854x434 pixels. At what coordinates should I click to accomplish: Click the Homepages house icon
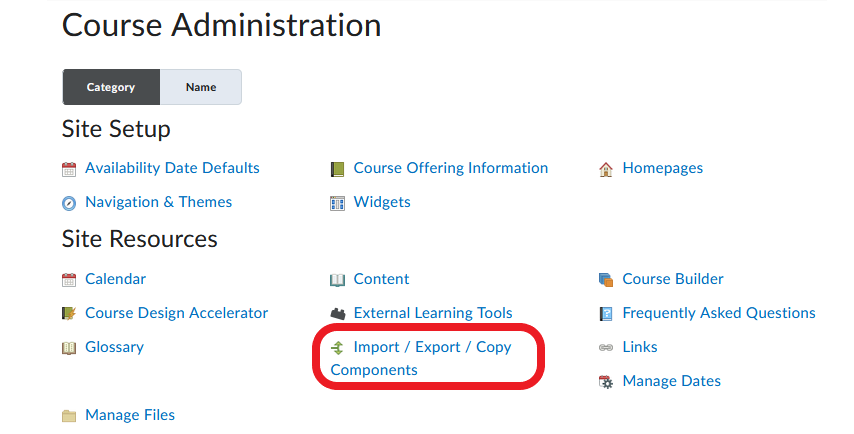605,169
